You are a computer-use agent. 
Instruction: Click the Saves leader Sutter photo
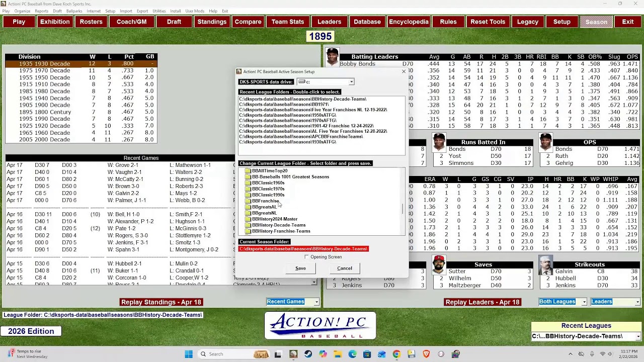439,265
